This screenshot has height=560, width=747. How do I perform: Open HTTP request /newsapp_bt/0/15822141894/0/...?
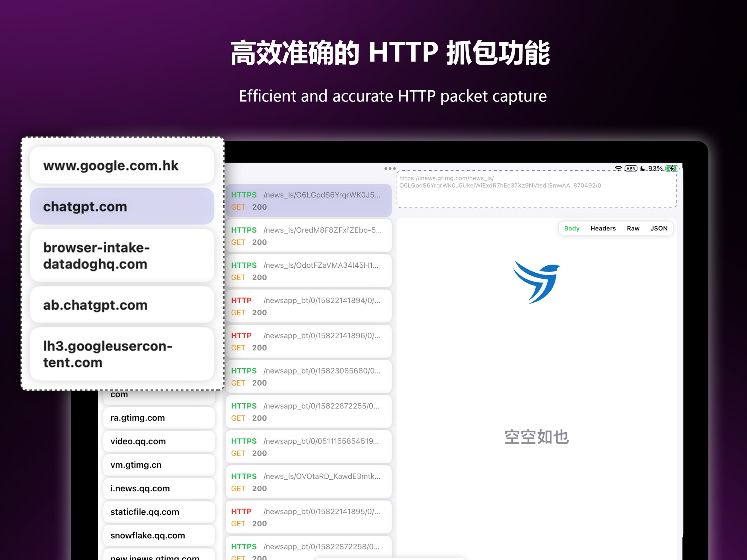point(308,306)
